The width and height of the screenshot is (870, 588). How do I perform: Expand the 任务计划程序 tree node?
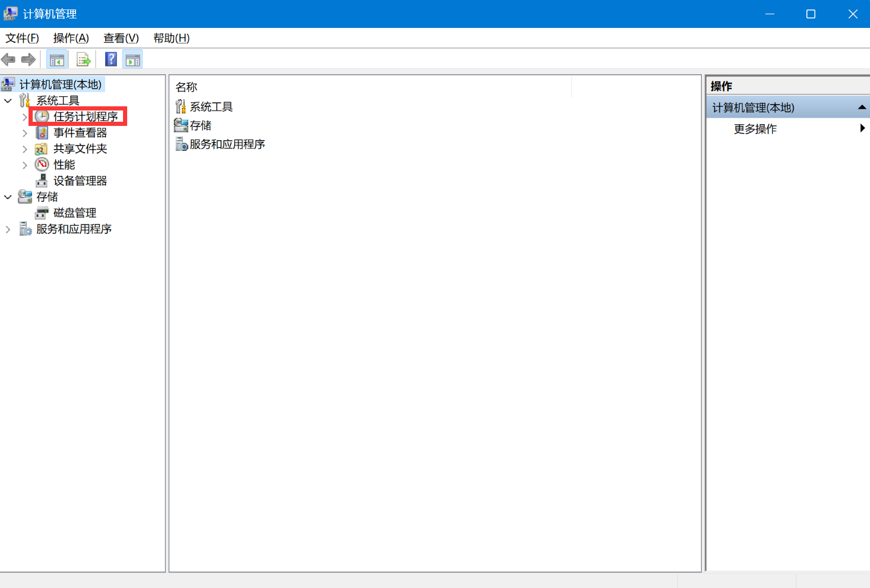pos(24,117)
